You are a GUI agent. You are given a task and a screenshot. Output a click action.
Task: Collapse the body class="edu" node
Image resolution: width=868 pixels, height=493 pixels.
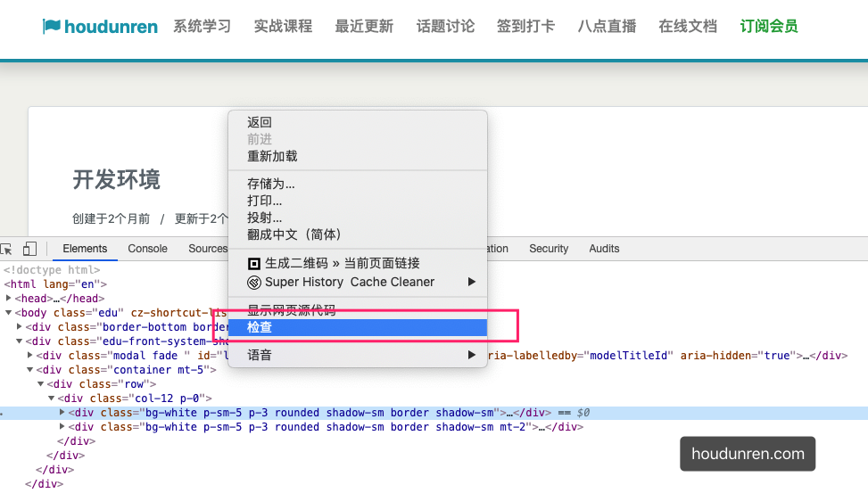click(9, 313)
